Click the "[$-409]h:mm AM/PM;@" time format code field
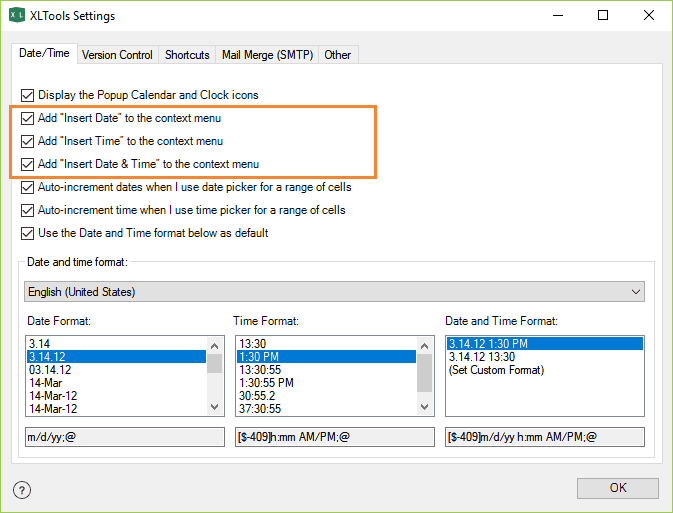 click(x=335, y=437)
